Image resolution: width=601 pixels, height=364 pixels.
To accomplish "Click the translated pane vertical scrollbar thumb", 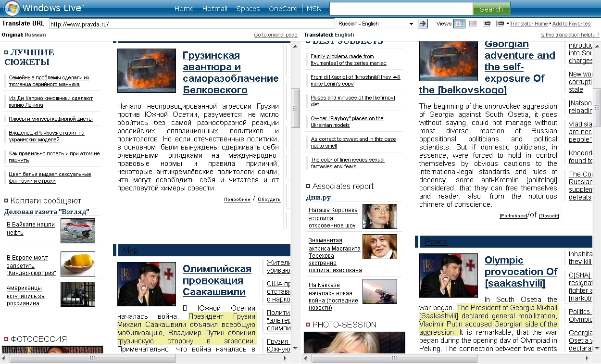I will click(597, 101).
